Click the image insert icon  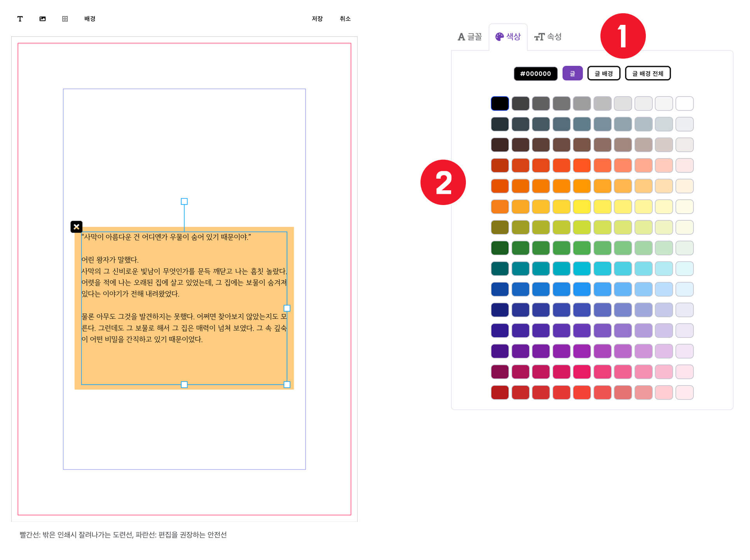click(43, 19)
